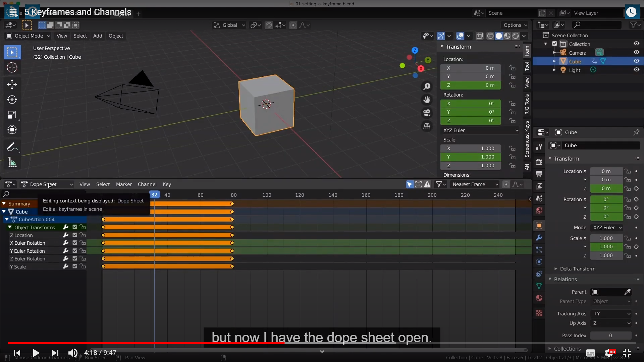Click the Options button in viewport header
644x362 pixels.
point(515,25)
